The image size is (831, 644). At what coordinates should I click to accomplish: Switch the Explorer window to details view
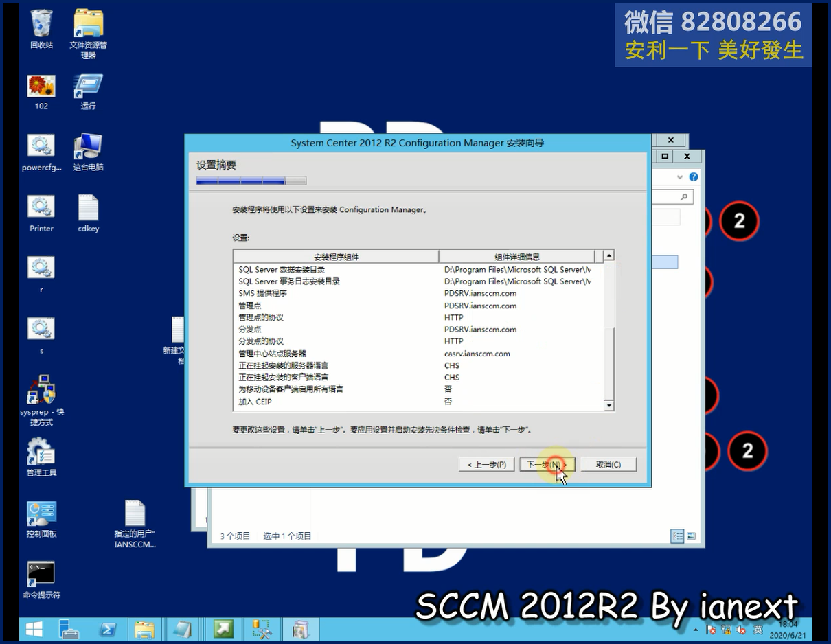[678, 536]
